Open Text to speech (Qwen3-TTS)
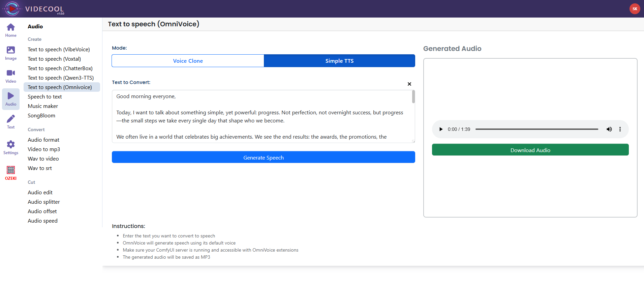Screen dimensions: 644x286 click(x=61, y=78)
